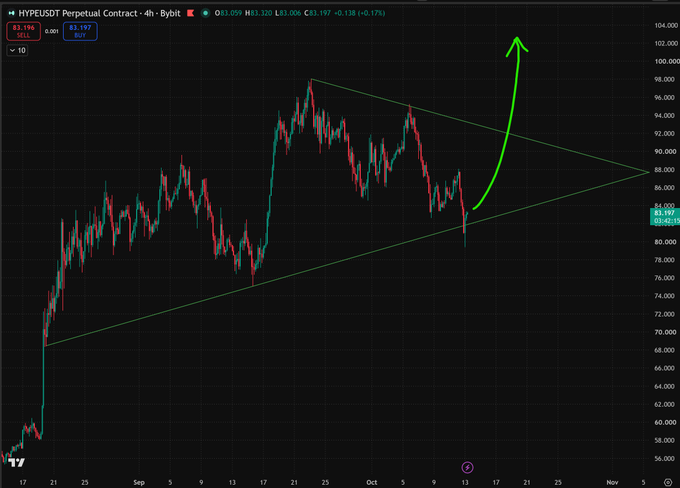Open chart settings gear on time axis
This screenshot has height=488, width=680.
click(x=668, y=482)
